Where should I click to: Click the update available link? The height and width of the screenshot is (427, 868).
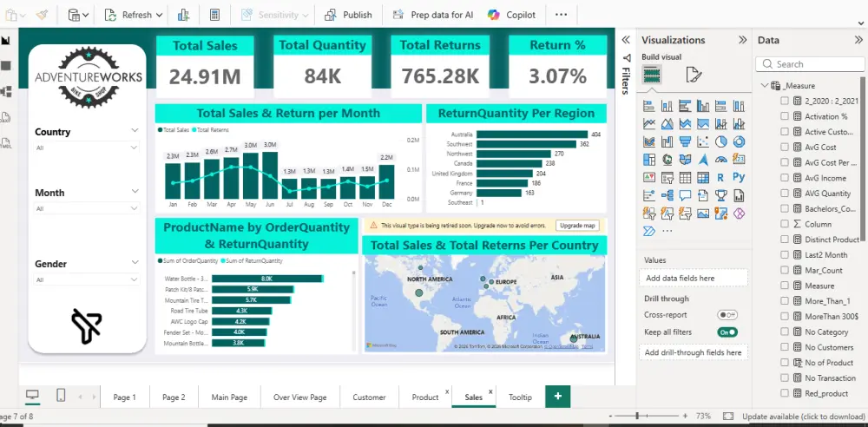pyautogui.click(x=803, y=416)
